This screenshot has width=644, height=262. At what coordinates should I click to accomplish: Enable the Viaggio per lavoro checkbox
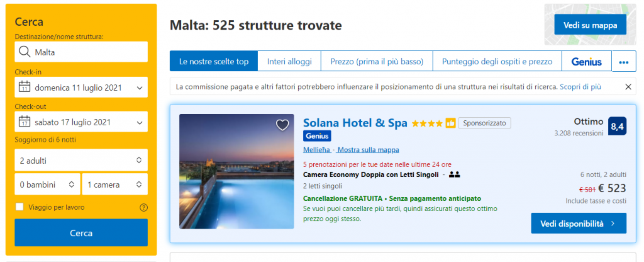click(19, 207)
